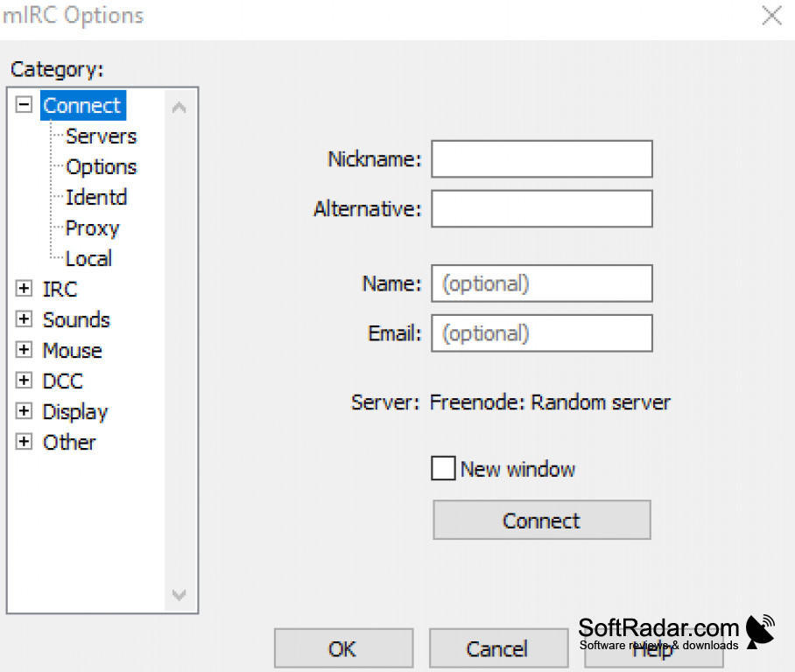The image size is (795, 672).
Task: Select the Sounds tree item
Action: [76, 319]
